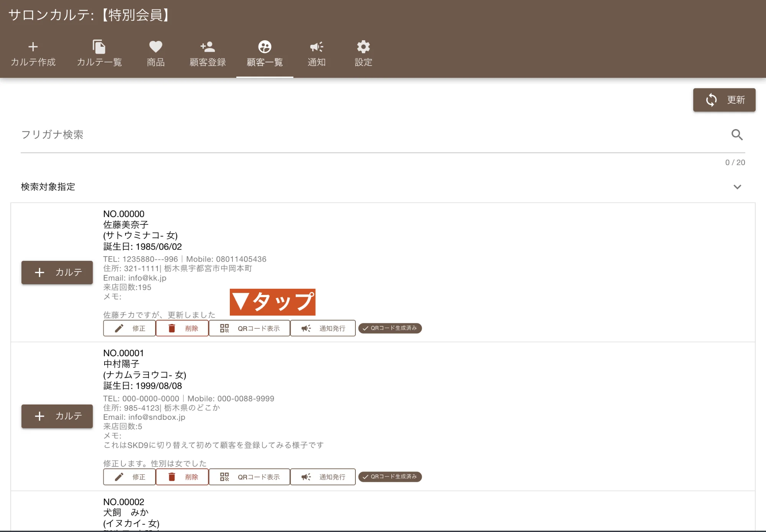Click the name 犬飼 みか
This screenshot has width=766, height=532.
(x=126, y=512)
